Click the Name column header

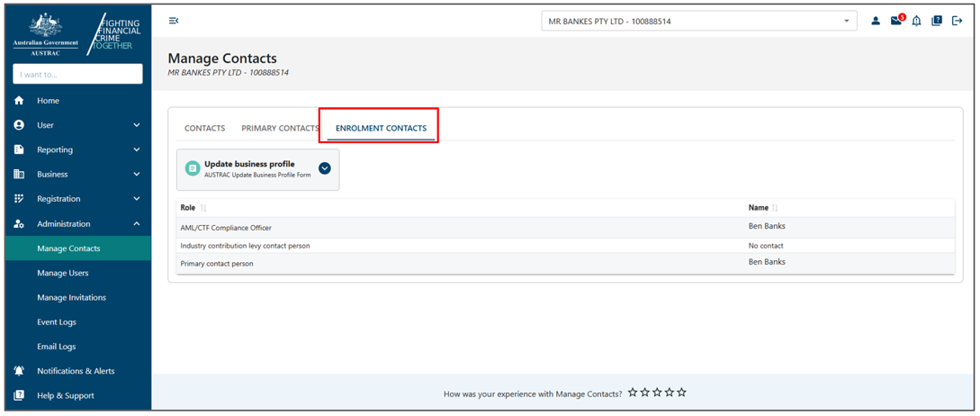tap(759, 208)
